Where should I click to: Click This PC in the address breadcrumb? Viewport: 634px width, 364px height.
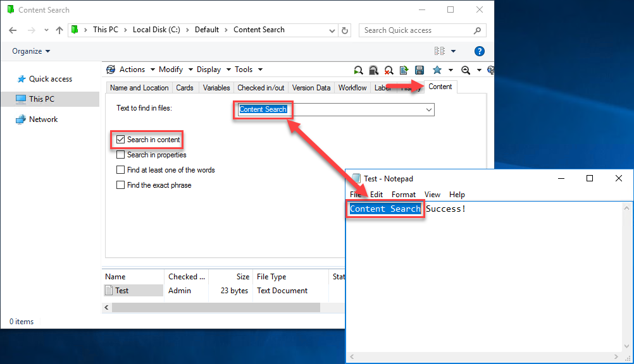(106, 30)
